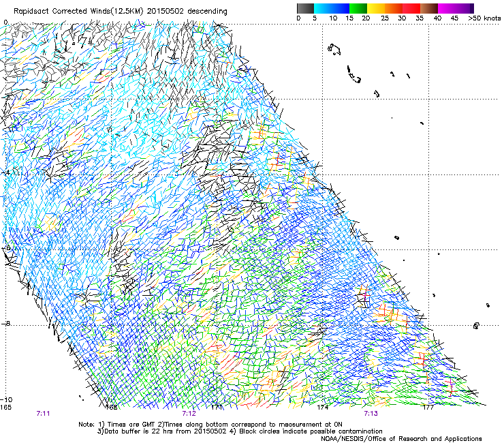Click the '>50 knots' legend label

coord(484,18)
